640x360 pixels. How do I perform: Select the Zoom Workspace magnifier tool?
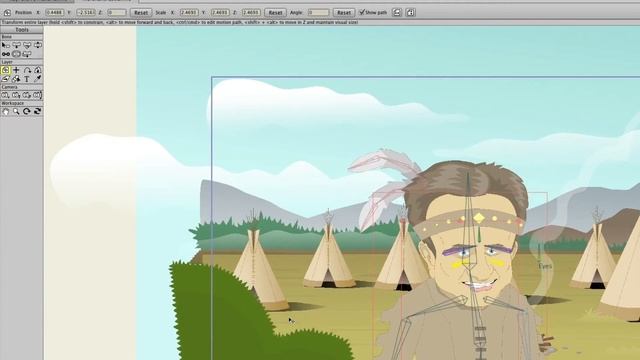(16, 111)
